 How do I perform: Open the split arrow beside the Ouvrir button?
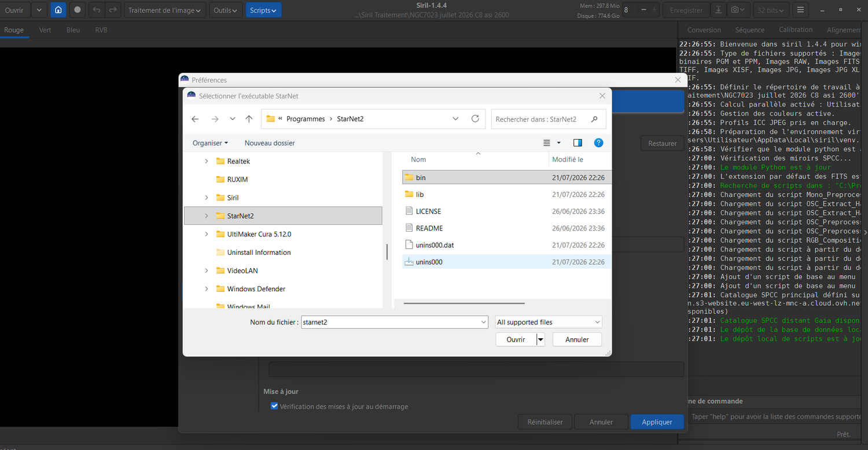[x=540, y=339]
